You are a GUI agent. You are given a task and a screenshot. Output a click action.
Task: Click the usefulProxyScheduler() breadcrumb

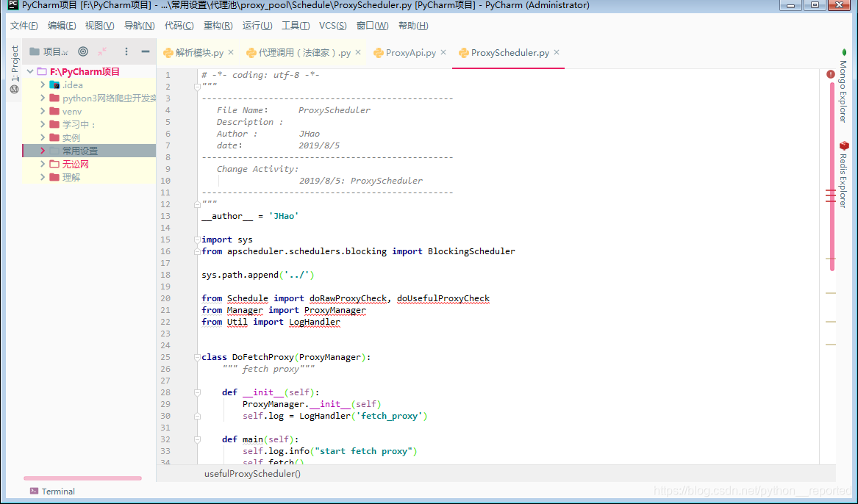pos(252,473)
